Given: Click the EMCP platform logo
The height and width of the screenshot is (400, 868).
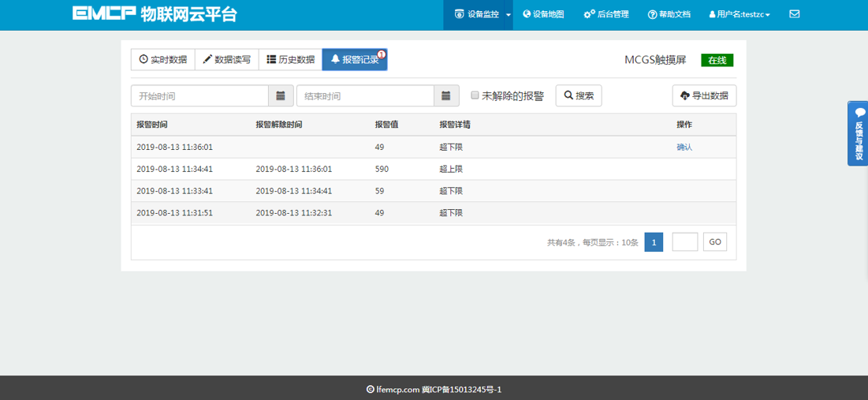Looking at the screenshot, I should 155,14.
